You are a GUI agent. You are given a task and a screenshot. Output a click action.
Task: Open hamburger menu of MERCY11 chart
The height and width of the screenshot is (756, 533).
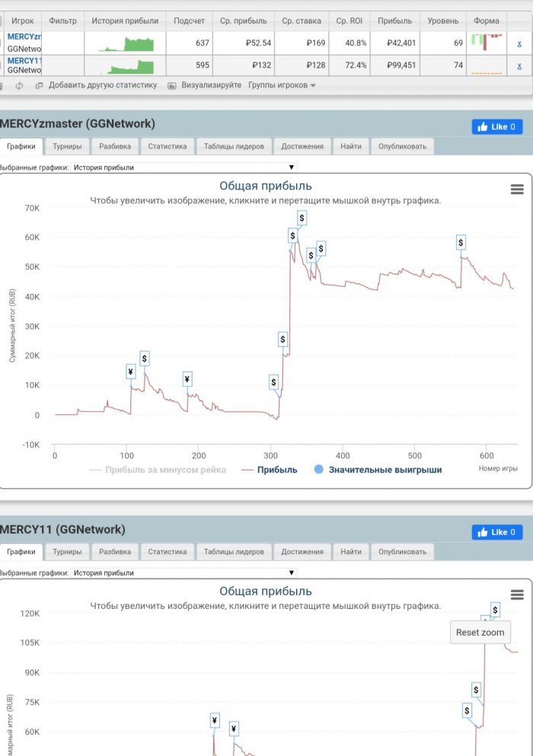(x=517, y=595)
